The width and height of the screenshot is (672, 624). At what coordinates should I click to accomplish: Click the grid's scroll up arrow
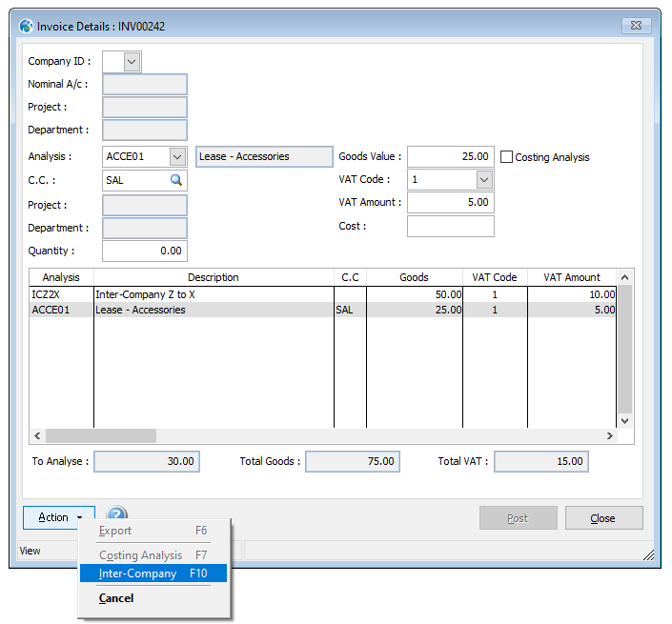click(625, 277)
